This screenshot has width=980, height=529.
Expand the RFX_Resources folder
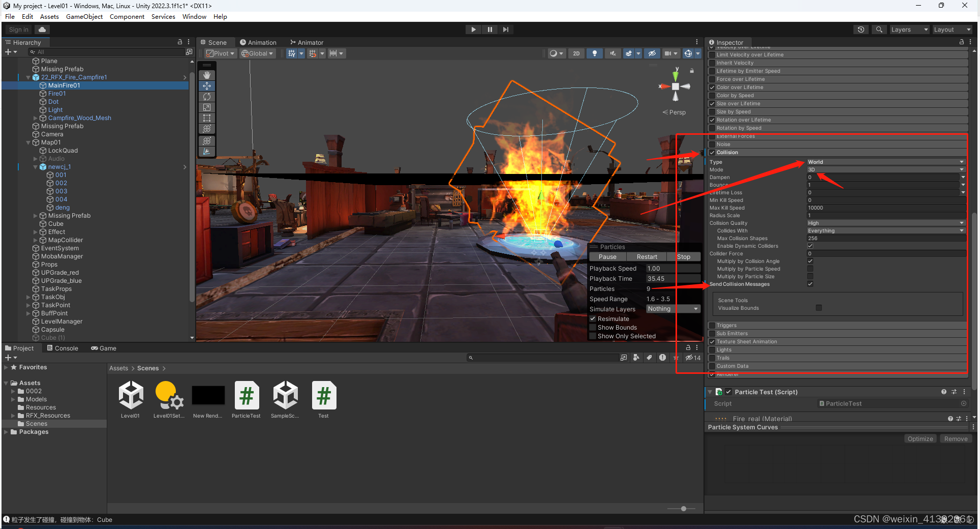(x=13, y=416)
